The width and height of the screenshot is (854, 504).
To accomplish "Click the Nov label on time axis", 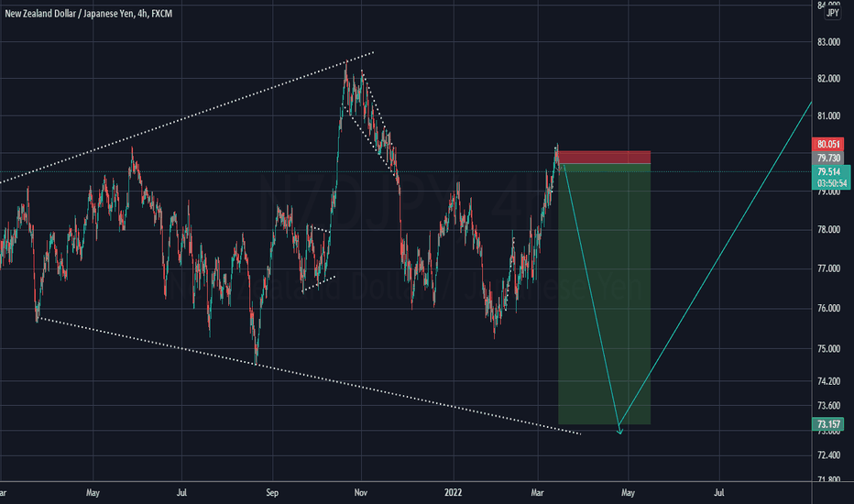I will (360, 493).
